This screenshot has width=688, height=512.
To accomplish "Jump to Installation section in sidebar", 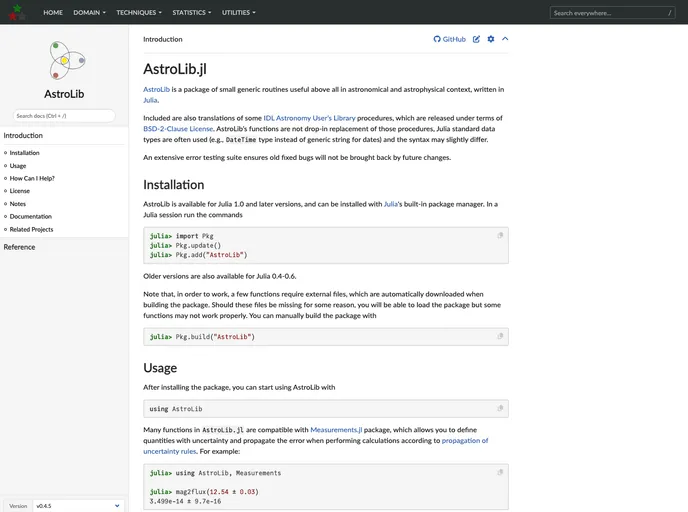I will click(x=25, y=153).
